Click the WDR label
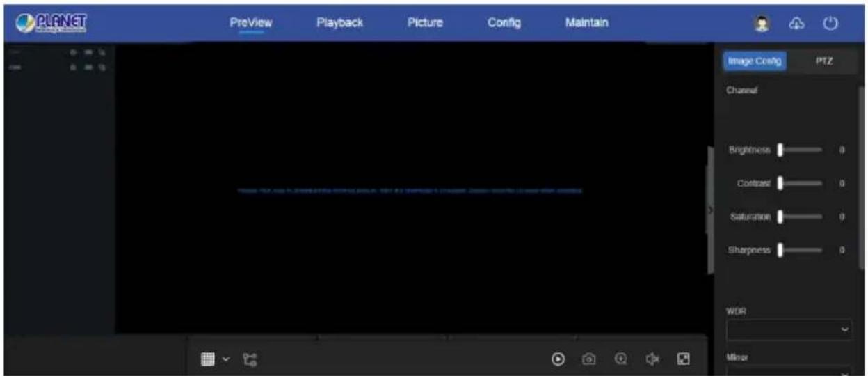Screen dimensions: 868x376 (737, 311)
